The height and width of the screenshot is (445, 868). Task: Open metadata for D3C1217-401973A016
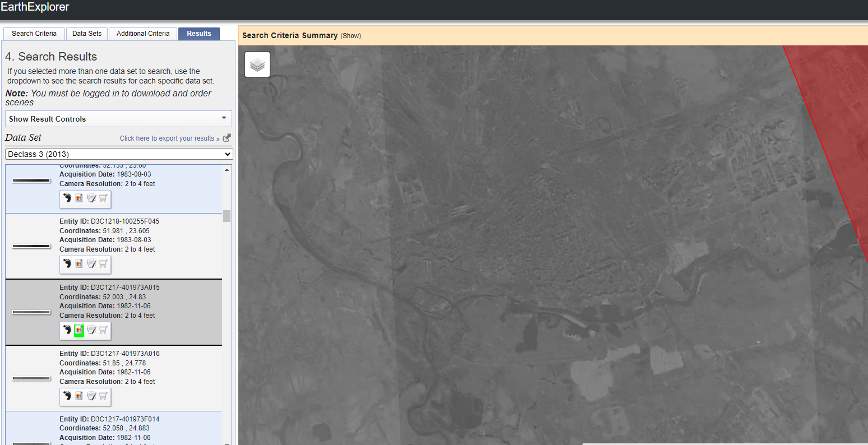pos(91,396)
